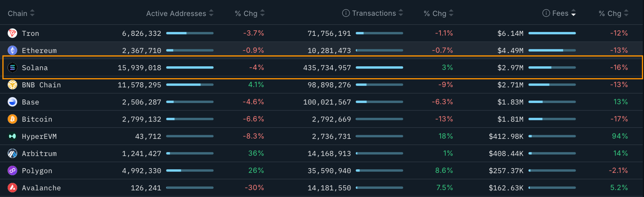
Task: Select HyperEVM fees change 94%
Action: point(620,136)
